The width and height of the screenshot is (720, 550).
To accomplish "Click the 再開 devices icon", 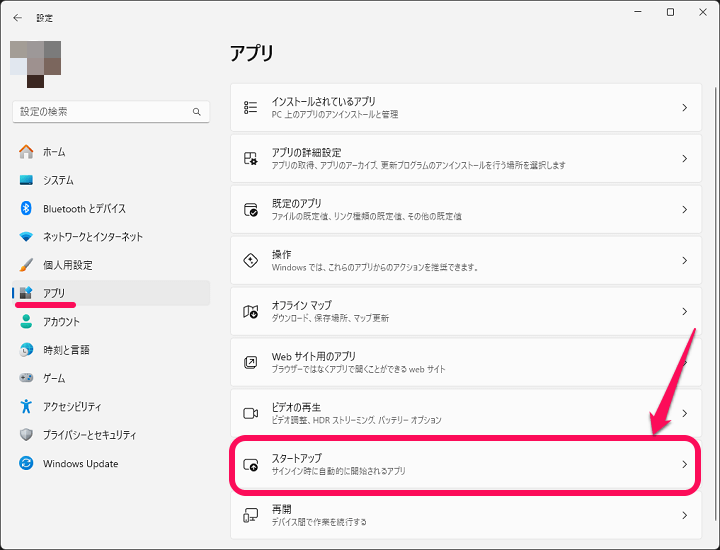I will (x=251, y=516).
